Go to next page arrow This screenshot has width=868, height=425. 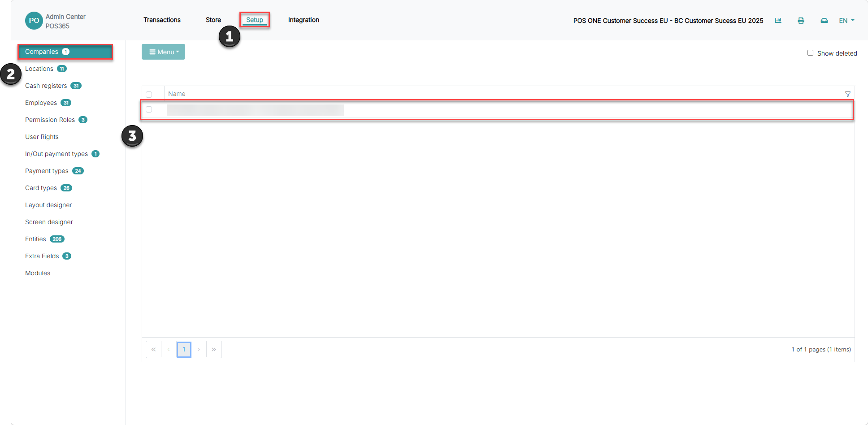[x=199, y=349]
